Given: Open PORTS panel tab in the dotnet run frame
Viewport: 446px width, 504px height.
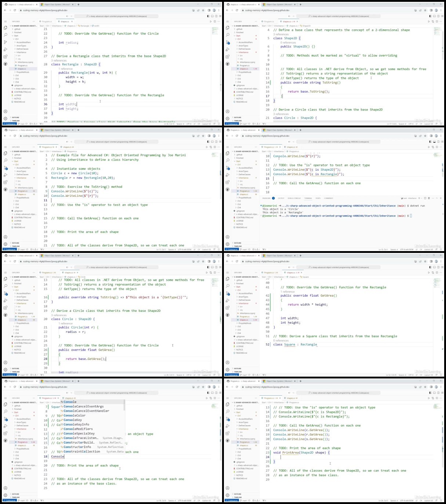Looking at the screenshot, I should [x=318, y=198].
